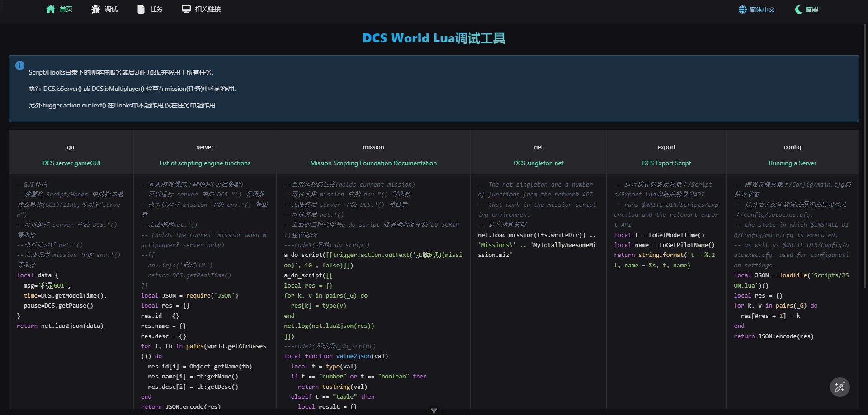Click 'time=DCS.getModelTime(),' code line
The height and width of the screenshot is (415, 868).
click(65, 296)
